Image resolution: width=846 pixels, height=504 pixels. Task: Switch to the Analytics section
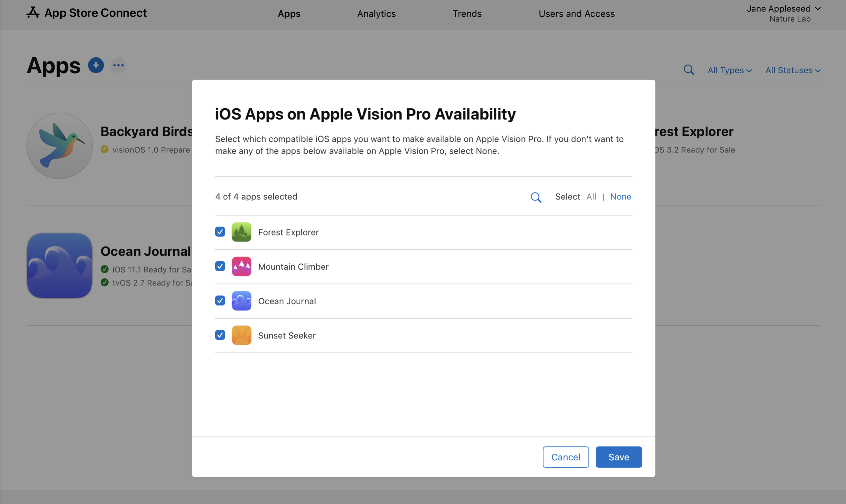(376, 14)
